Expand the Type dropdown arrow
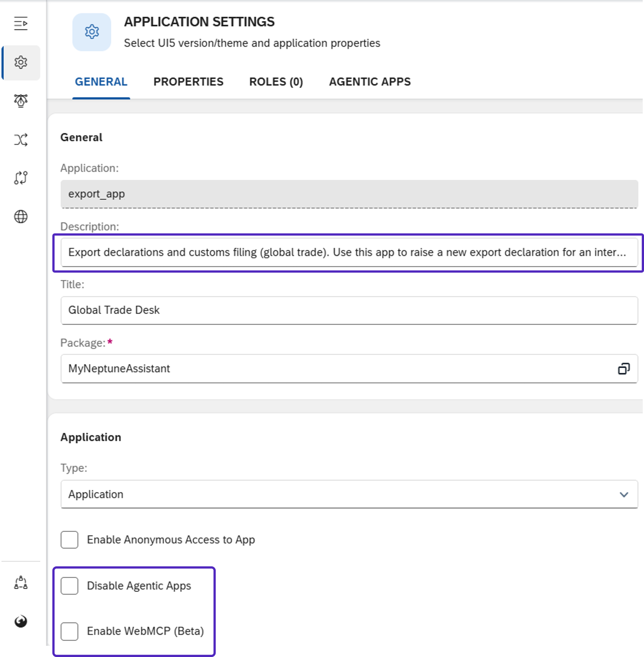644x657 pixels. (624, 494)
